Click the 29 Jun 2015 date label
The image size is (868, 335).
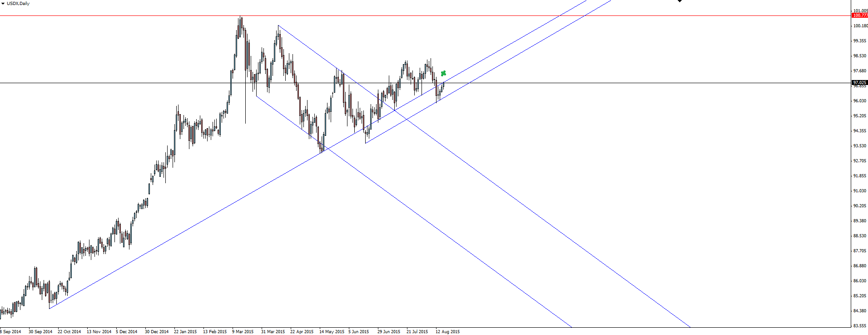pos(389,332)
